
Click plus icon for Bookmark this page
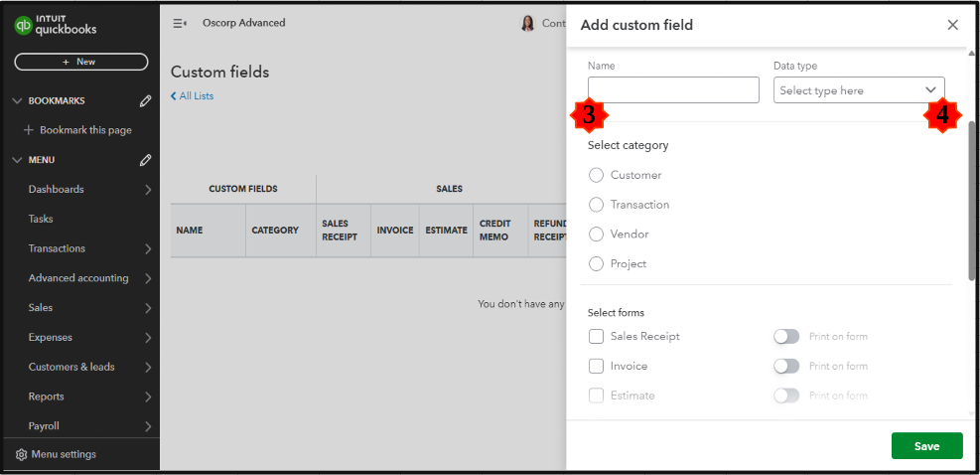tap(29, 130)
